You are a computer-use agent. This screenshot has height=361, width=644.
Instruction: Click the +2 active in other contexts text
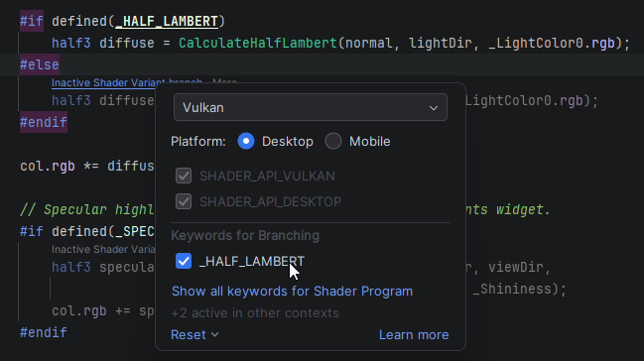255,313
